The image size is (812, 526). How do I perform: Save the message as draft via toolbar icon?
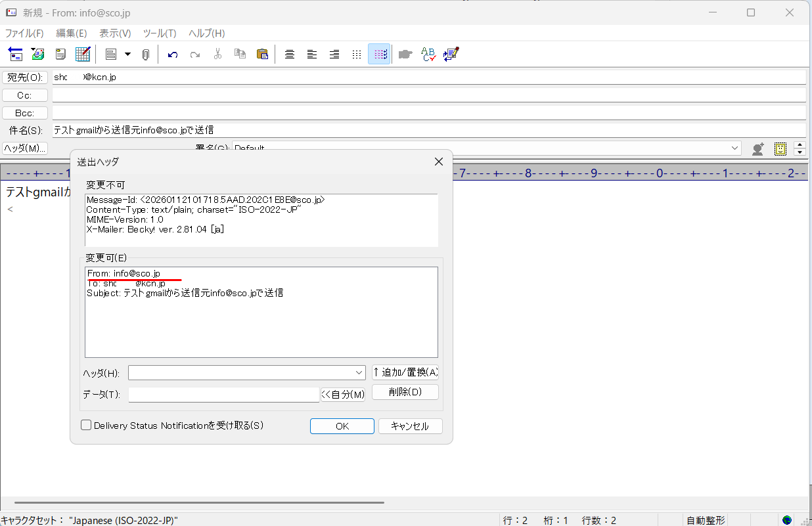pyautogui.click(x=60, y=54)
